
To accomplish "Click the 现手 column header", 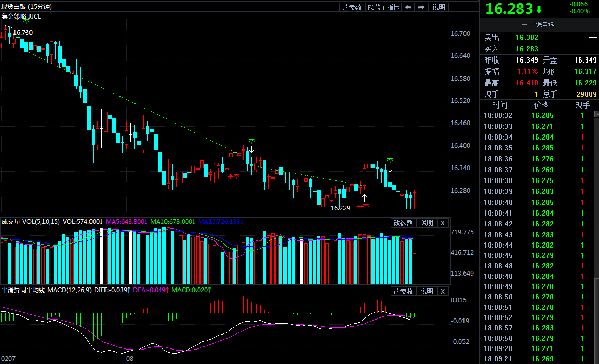I will coord(582,105).
